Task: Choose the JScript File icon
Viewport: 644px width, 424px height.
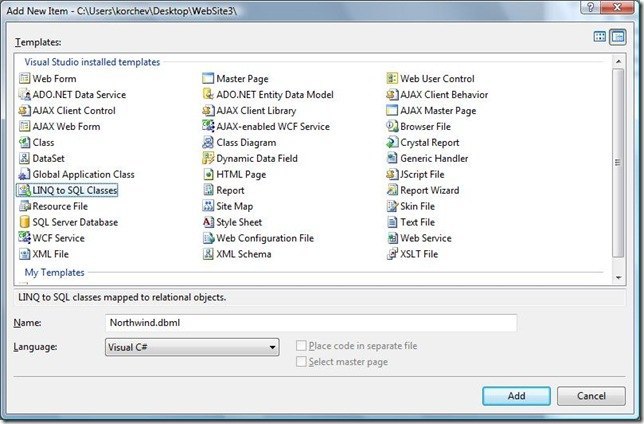Action: [x=392, y=174]
